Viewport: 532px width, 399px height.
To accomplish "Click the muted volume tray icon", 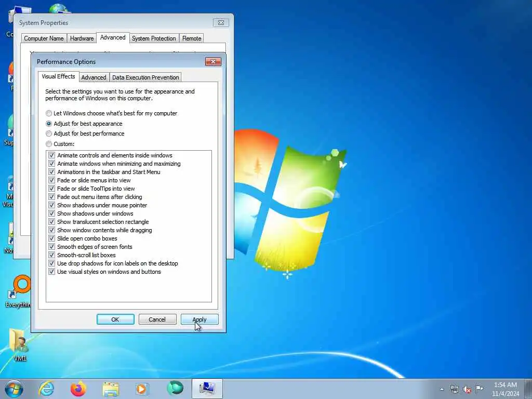I will point(467,389).
